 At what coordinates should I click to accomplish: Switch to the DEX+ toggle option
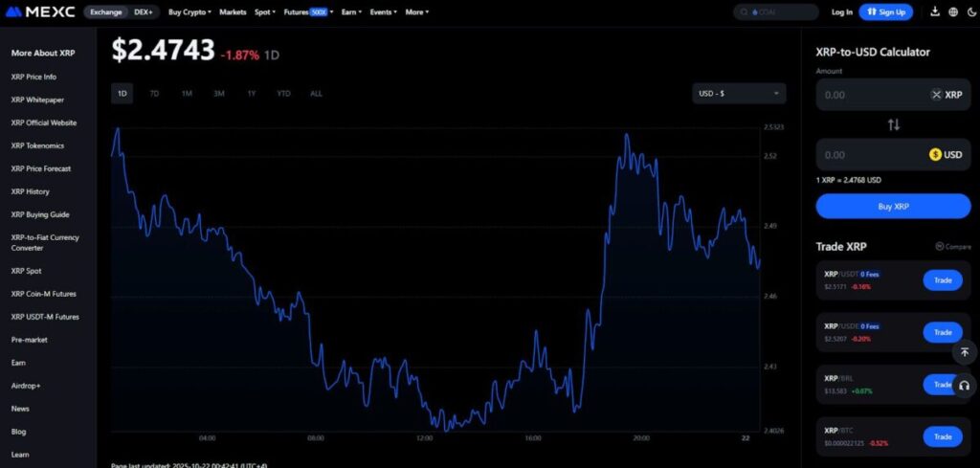point(143,12)
